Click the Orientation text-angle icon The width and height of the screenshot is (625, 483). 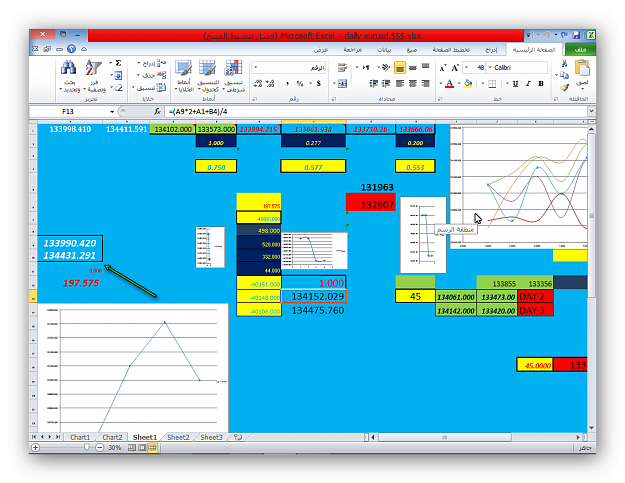click(385, 67)
